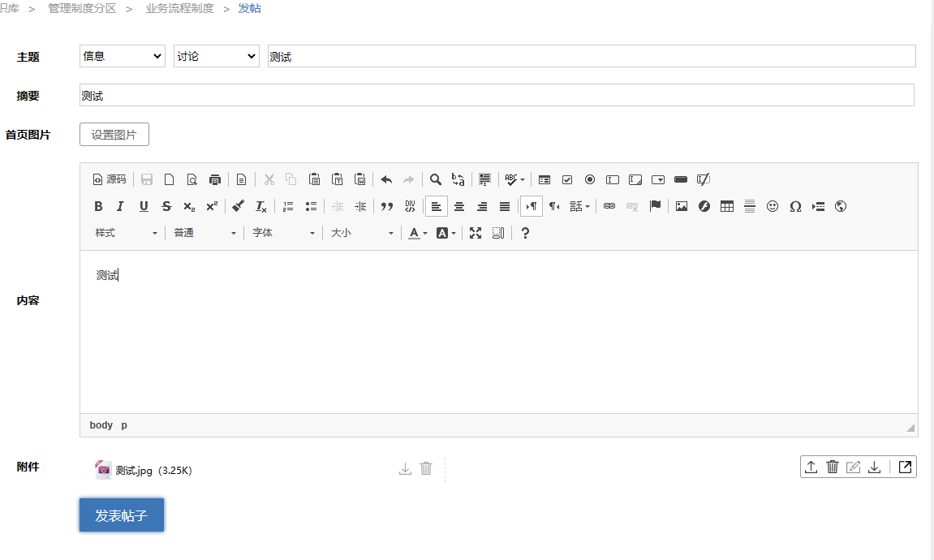Insert a form button icon

tap(681, 179)
